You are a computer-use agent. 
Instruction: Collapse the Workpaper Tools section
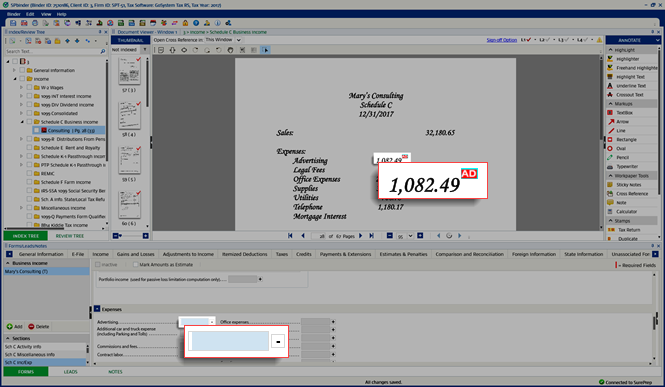click(611, 175)
